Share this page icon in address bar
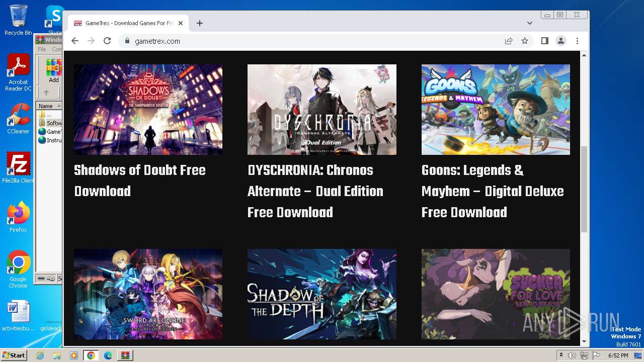 point(509,41)
